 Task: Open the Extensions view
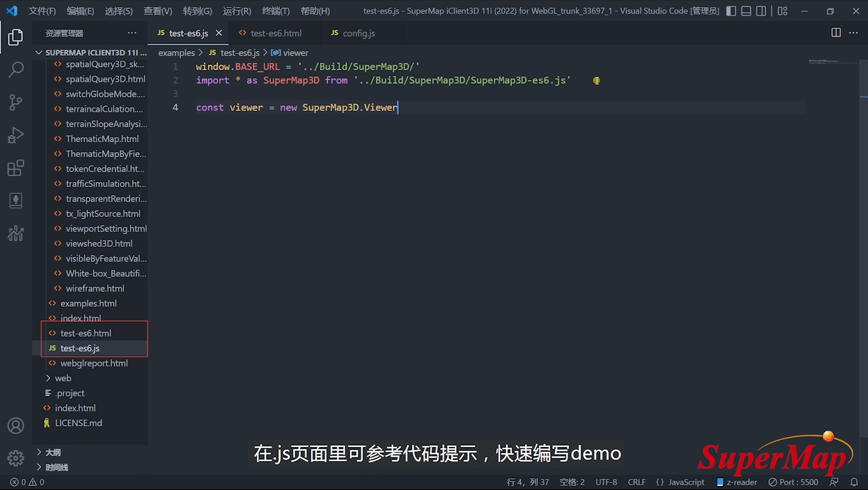tap(16, 168)
